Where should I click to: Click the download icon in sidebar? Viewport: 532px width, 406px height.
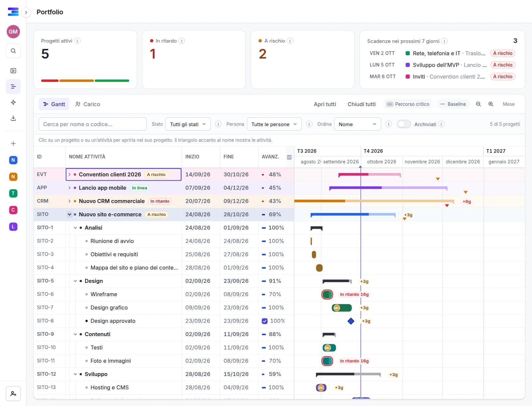point(13,118)
